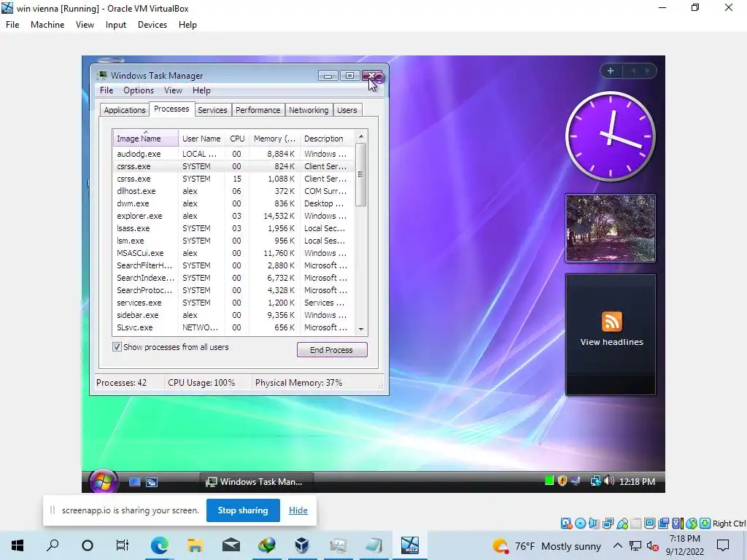Sort by Image Name column header
The height and width of the screenshot is (560, 747).
pyautogui.click(x=145, y=139)
